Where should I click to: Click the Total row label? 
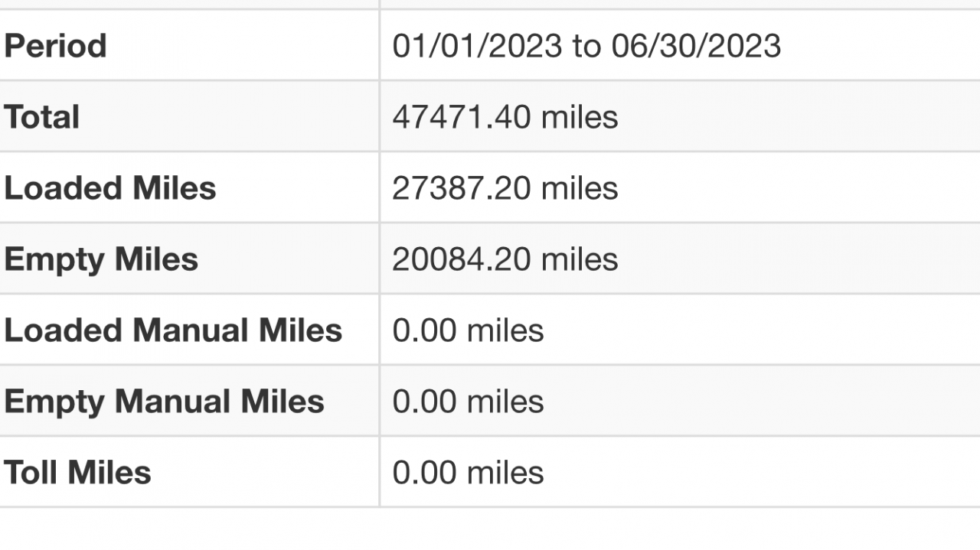click(42, 117)
